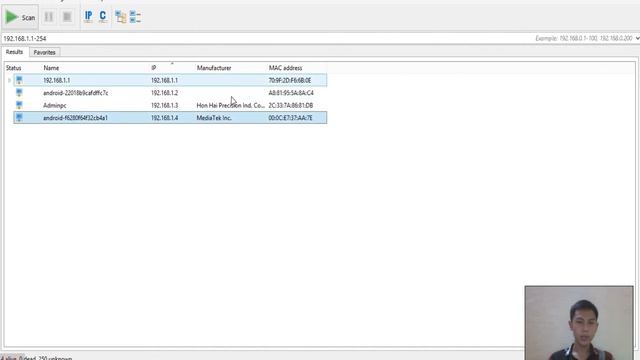Screen dimensions: 640x360
Task: Sort by the Manufacturer column header
Action: tap(214, 68)
